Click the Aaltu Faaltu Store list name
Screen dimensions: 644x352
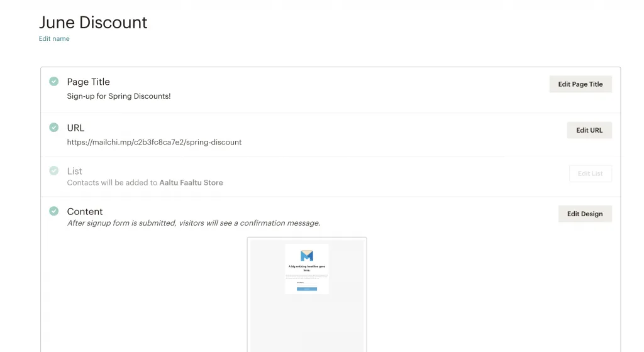coord(191,182)
